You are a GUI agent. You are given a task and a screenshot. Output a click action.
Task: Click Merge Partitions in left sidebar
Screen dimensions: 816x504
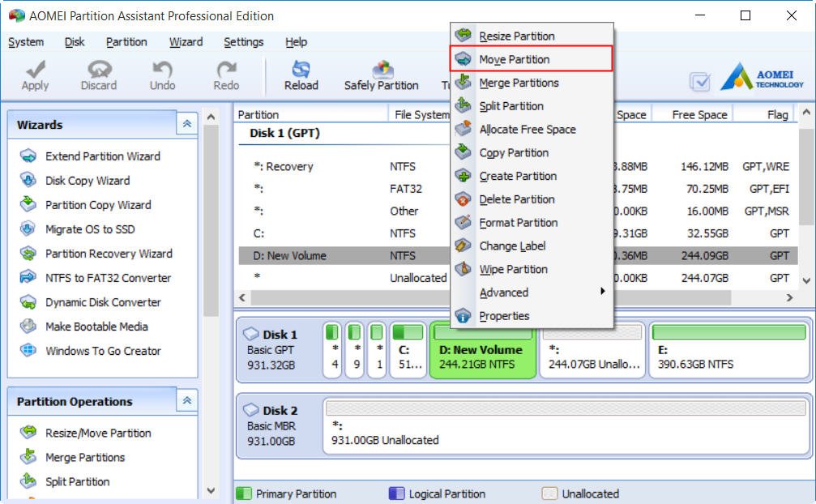point(85,457)
